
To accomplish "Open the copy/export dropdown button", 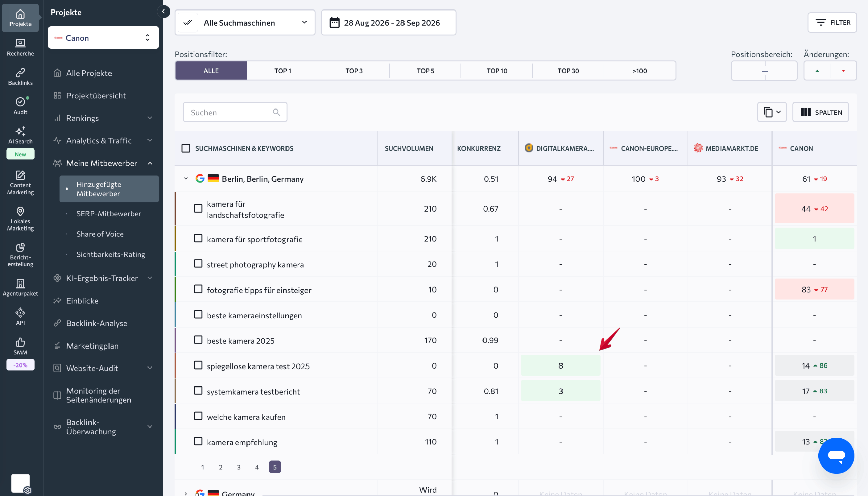I will click(x=772, y=112).
